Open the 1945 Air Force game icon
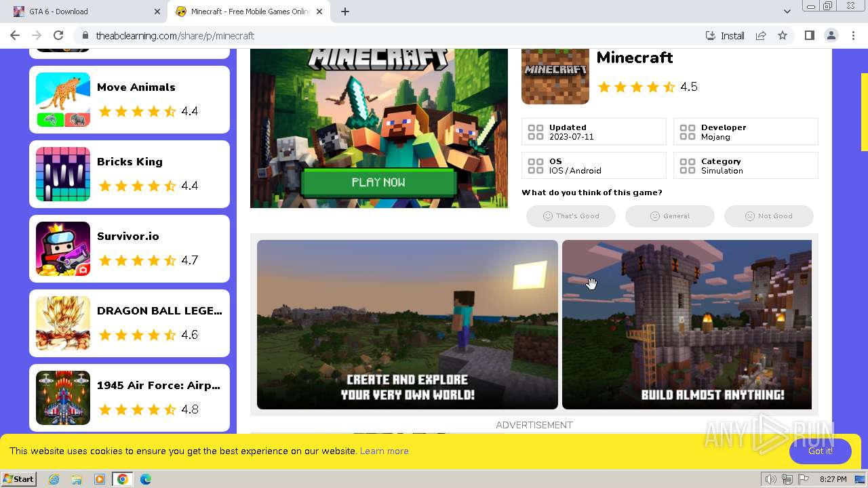Screen dimensions: 868x488 tap(63, 398)
